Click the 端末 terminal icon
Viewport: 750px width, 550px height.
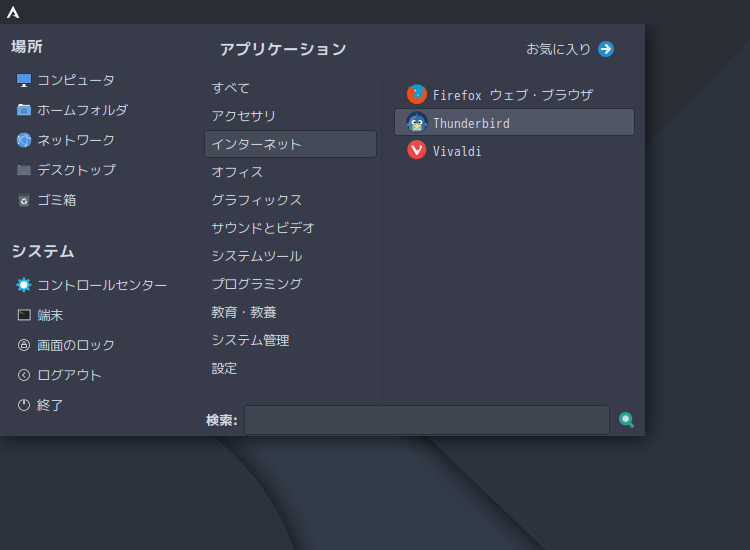click(24, 315)
